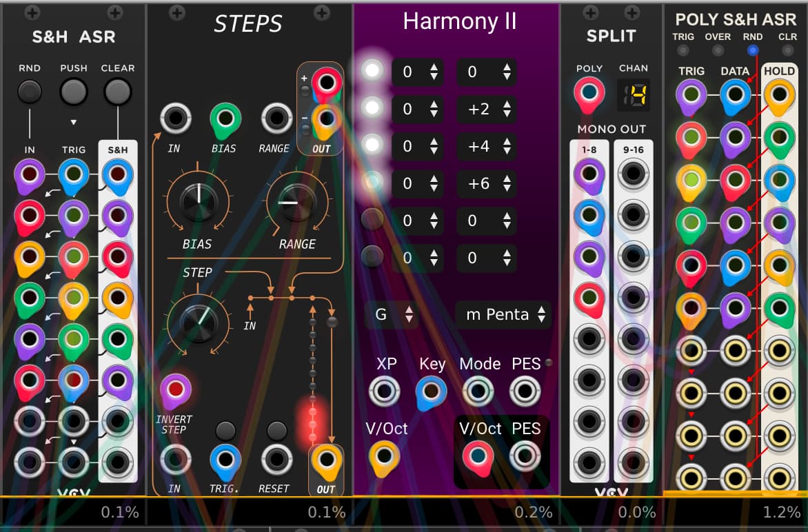The height and width of the screenshot is (532, 808).
Task: Open the +2 interval selector in Harmony II
Action: pyautogui.click(x=486, y=108)
